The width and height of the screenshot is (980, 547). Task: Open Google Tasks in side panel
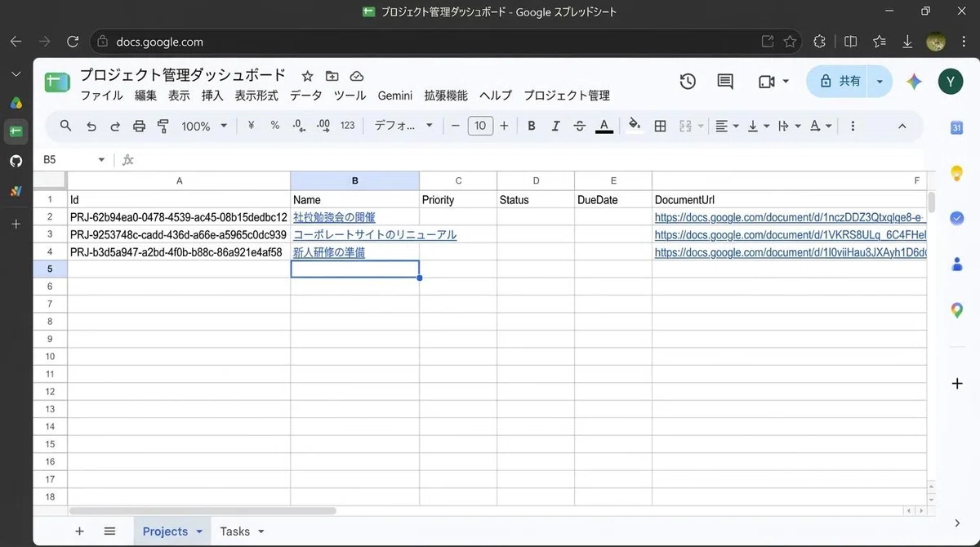[957, 219]
